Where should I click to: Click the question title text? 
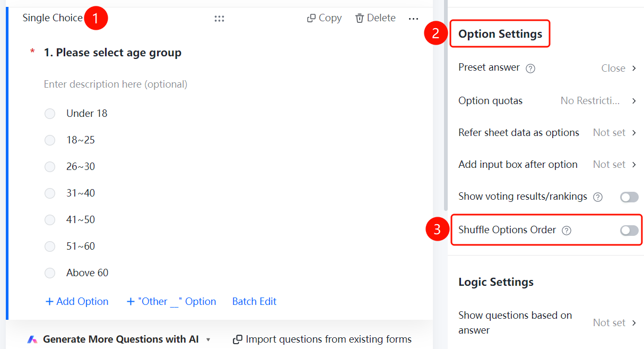coord(112,53)
